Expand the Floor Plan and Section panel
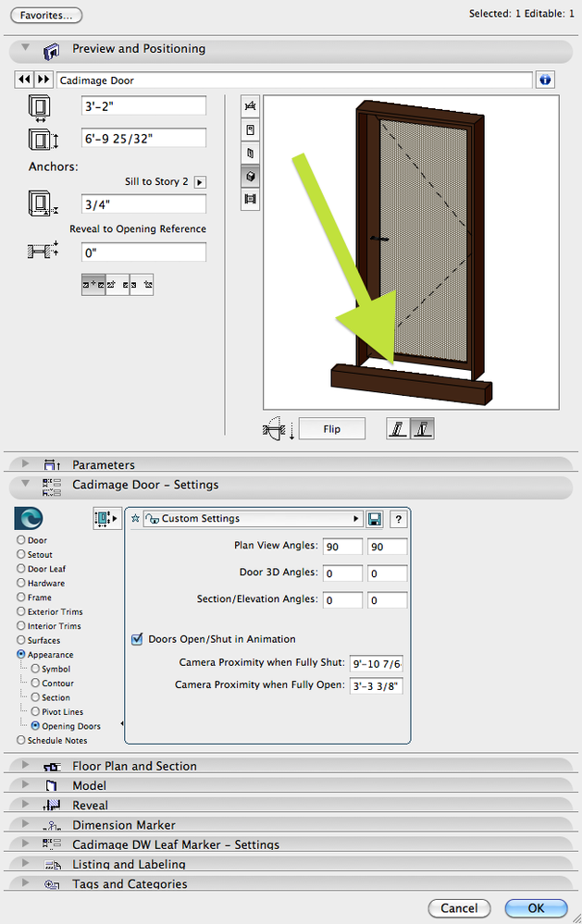The image size is (582, 924). tap(25, 765)
